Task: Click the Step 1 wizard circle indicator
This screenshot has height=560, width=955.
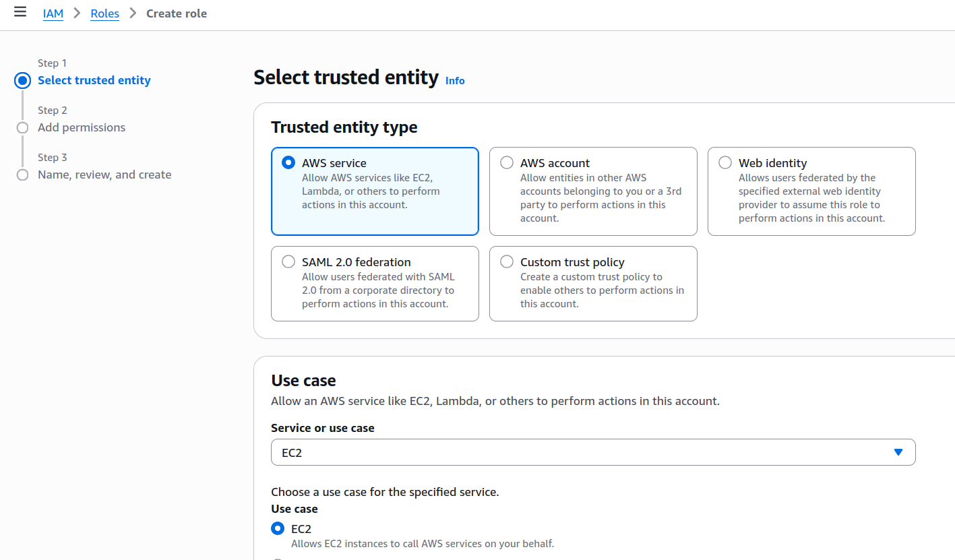Action: pos(23,81)
